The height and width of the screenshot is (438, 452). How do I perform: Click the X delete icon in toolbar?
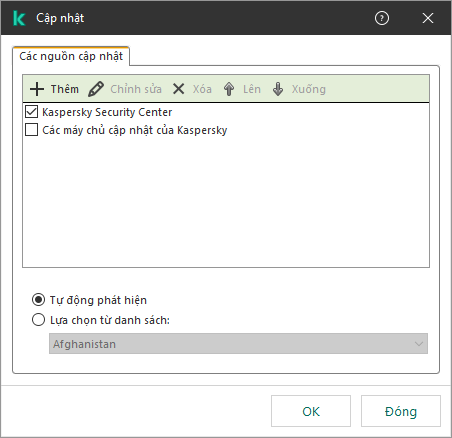tap(179, 89)
